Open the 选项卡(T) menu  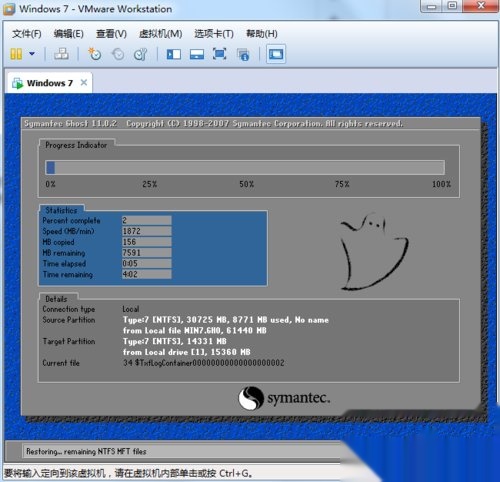point(214,34)
